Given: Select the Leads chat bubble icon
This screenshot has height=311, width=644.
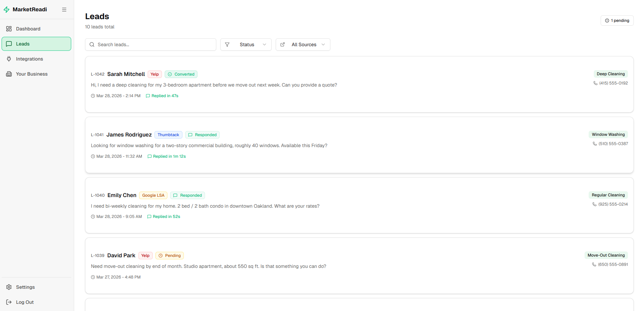Looking at the screenshot, I should 9,44.
